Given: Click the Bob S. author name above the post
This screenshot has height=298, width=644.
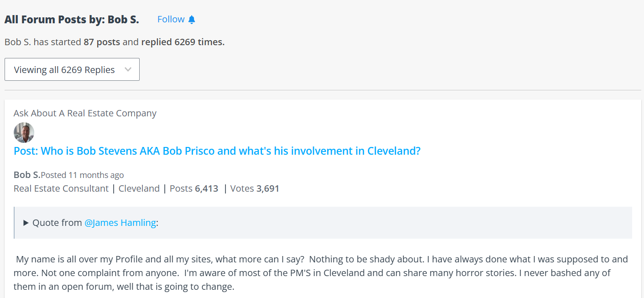Looking at the screenshot, I should 27,175.
